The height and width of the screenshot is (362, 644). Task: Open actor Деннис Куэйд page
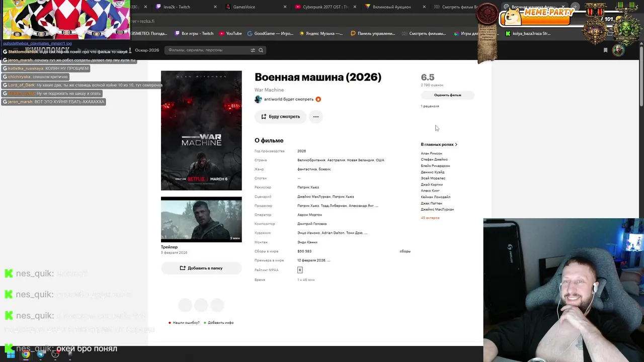click(x=433, y=172)
